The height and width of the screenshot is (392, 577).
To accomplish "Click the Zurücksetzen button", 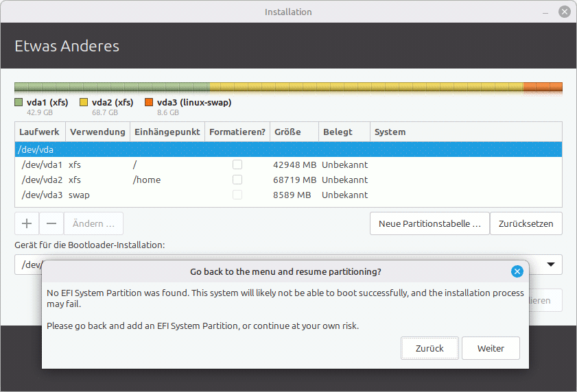I will coord(526,223).
